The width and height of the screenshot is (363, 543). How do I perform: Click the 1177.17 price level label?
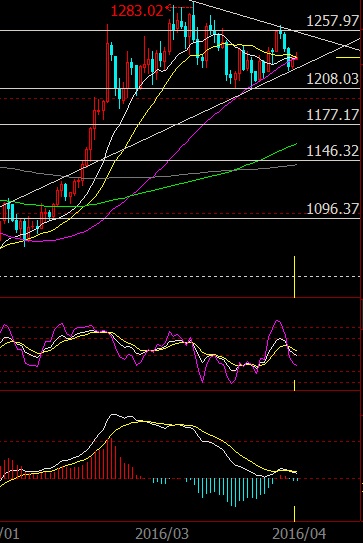pos(333,115)
